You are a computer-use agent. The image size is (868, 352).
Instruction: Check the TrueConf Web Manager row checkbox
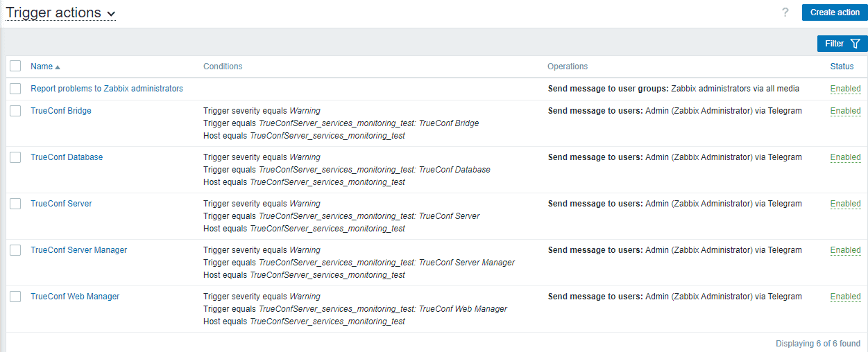[15, 297]
